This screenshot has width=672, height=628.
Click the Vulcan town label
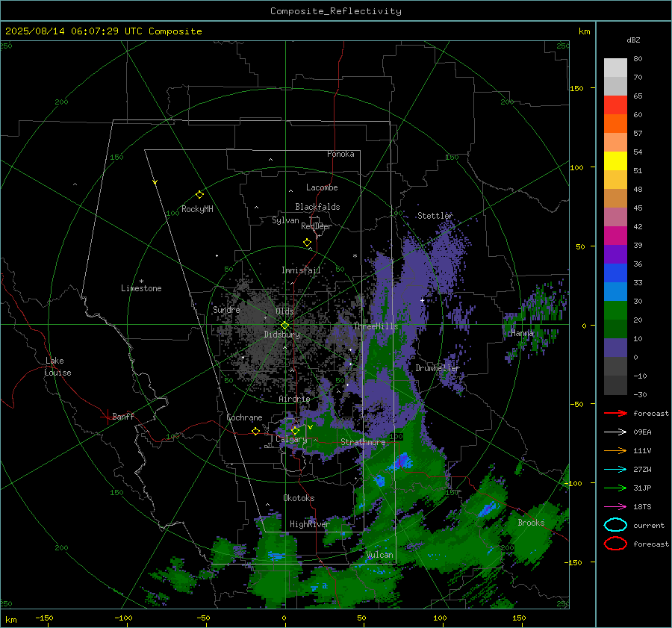pos(380,555)
